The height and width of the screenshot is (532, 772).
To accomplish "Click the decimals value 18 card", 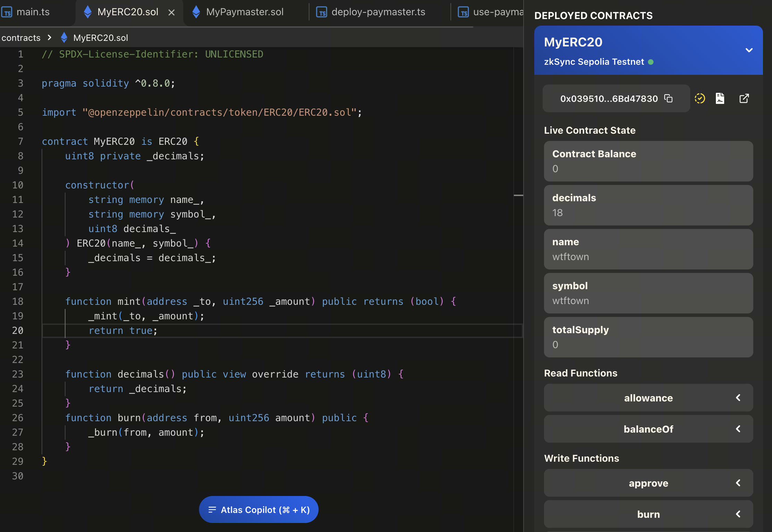I will point(648,205).
